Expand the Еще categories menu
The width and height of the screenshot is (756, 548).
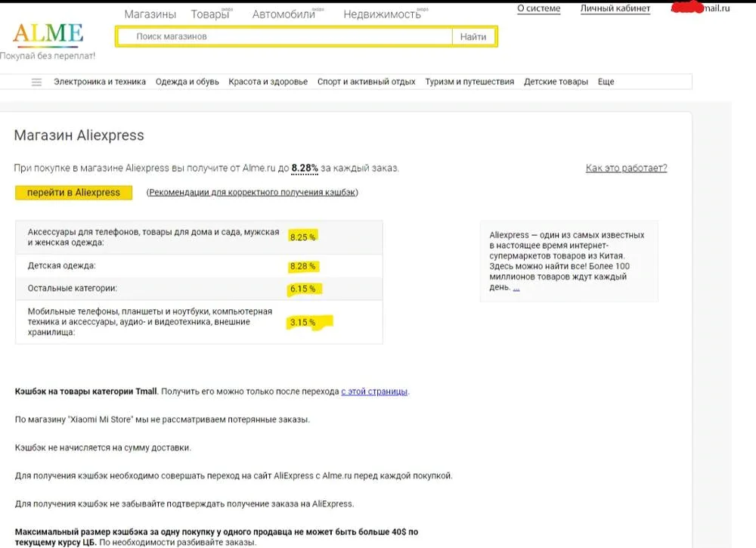click(606, 82)
